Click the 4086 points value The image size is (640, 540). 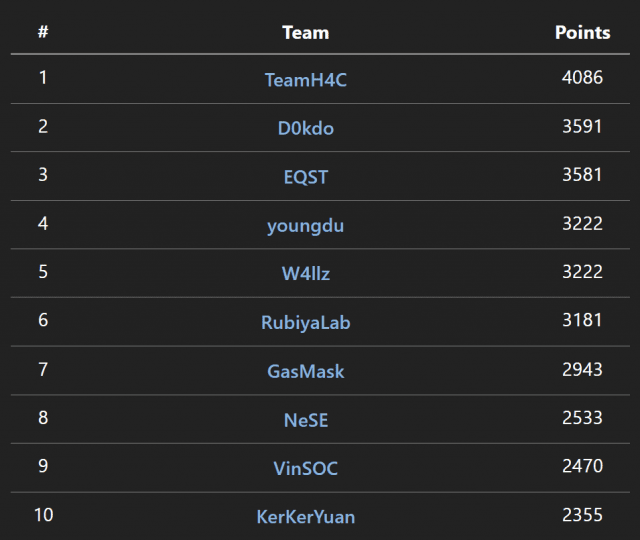(x=582, y=77)
